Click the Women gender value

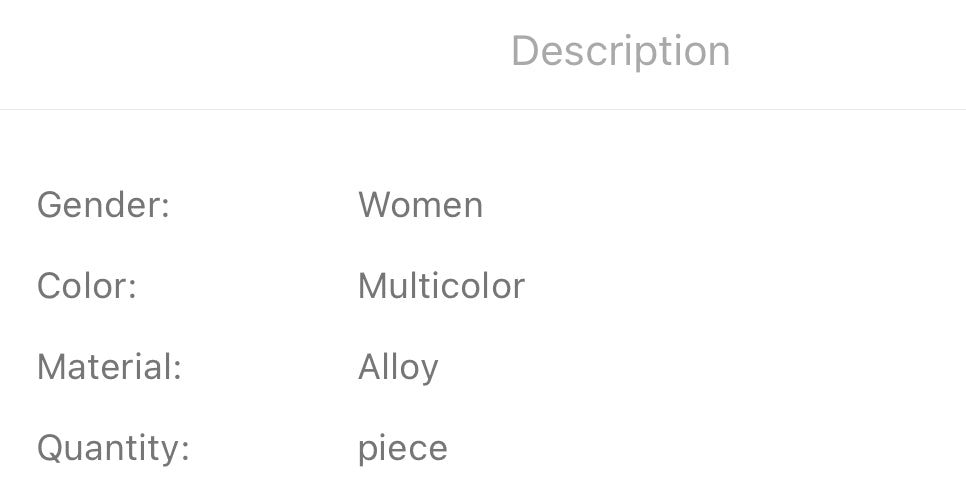pos(420,206)
